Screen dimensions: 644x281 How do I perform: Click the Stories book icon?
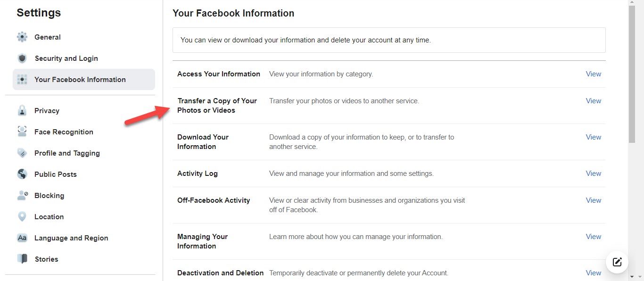point(22,259)
